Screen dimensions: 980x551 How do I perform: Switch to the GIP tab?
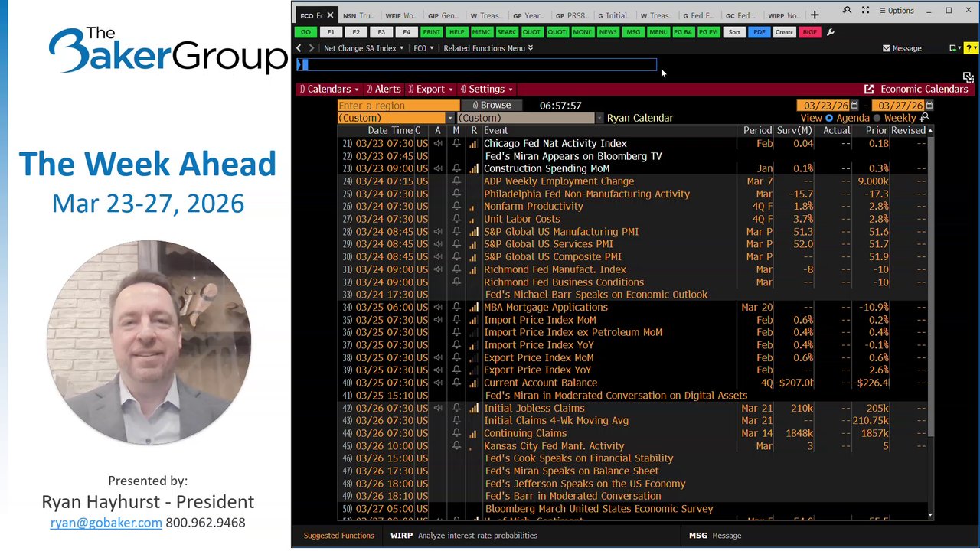tap(443, 15)
